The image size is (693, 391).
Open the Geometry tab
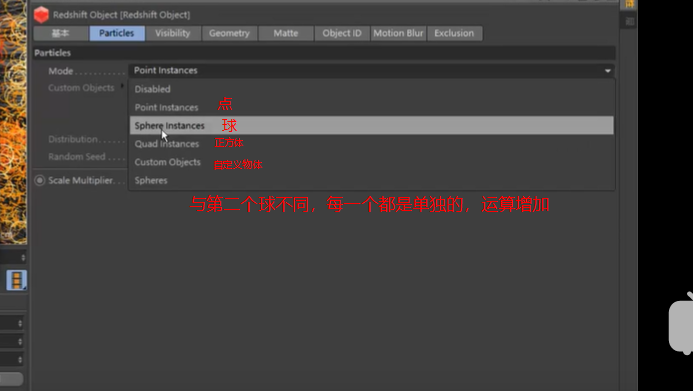click(x=229, y=33)
